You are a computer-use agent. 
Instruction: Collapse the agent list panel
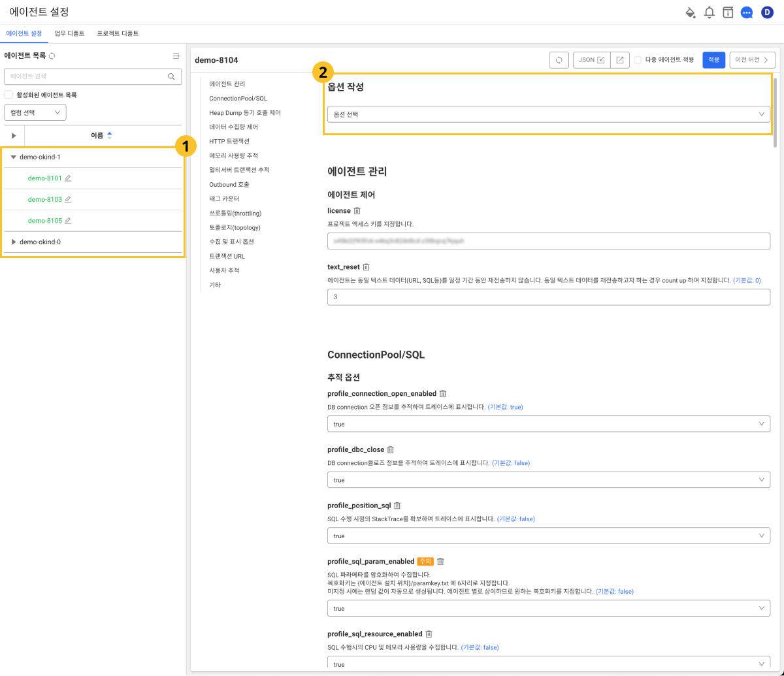[176, 56]
